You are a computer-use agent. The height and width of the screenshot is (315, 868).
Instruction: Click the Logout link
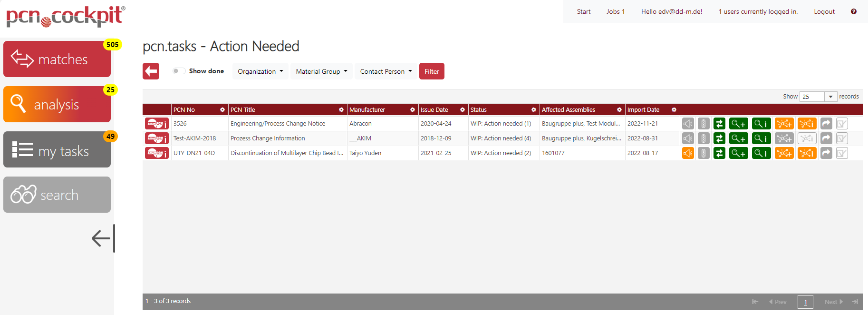[x=824, y=11]
